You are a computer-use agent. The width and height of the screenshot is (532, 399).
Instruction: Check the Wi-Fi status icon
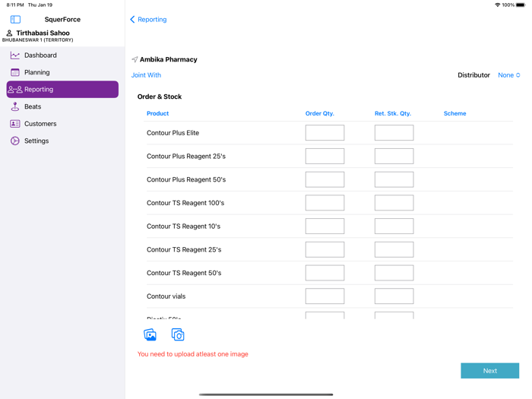(x=497, y=5)
